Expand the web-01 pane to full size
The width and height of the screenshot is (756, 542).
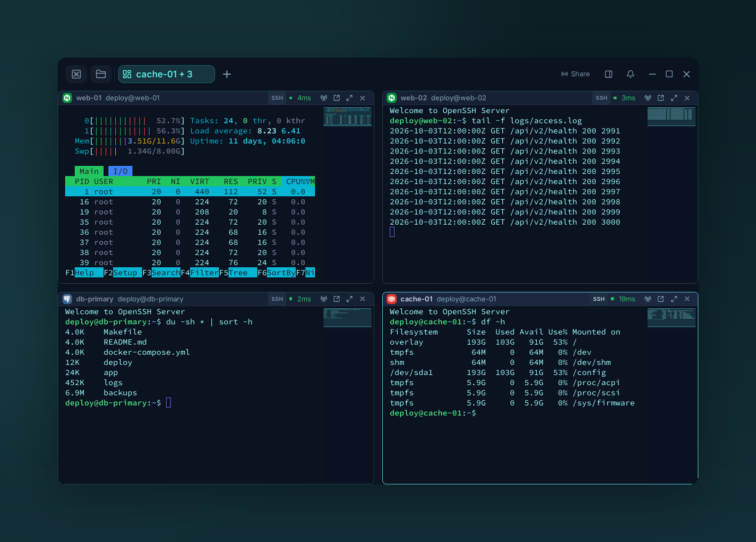tap(350, 98)
